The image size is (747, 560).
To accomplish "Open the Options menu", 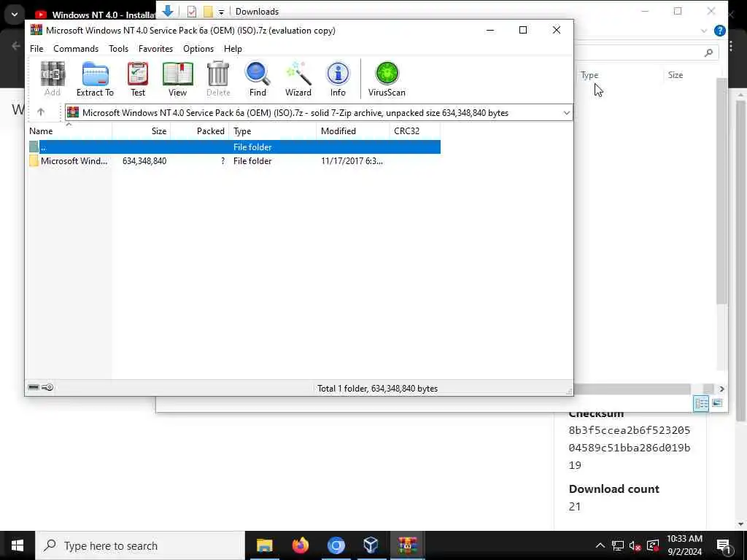I will click(x=198, y=49).
